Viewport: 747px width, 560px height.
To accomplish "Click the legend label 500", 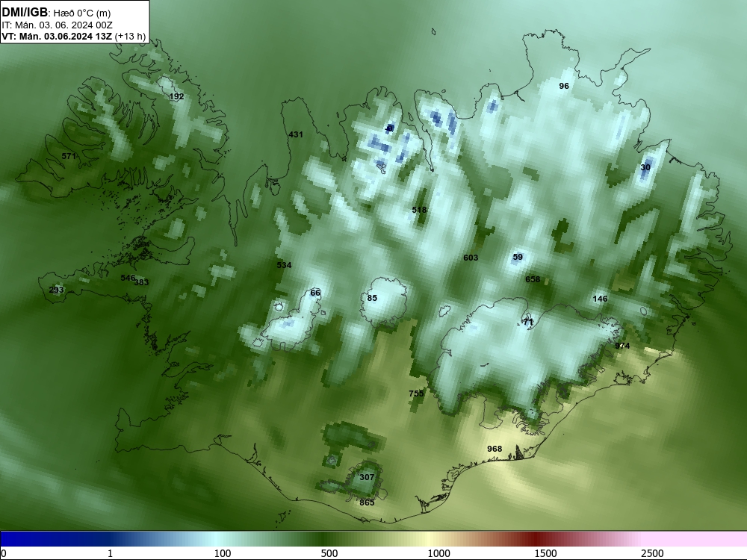I will point(329,553).
